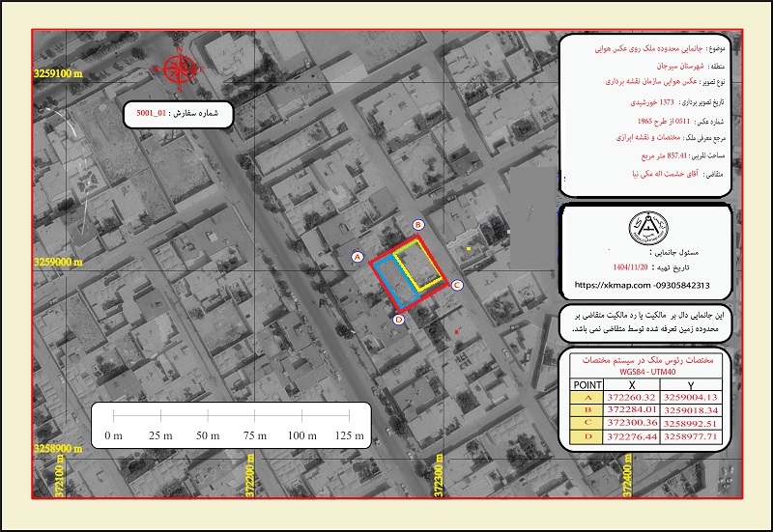Viewport: 773px width, 532px height.
Task: Click the red compass rose
Action: [179, 69]
